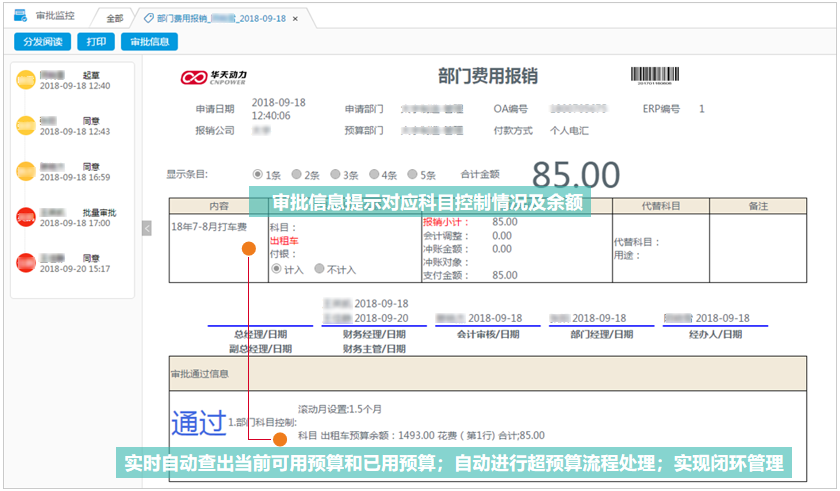840x491 pixels.
Task: Open 审批信息 from the toolbar
Action: (149, 42)
